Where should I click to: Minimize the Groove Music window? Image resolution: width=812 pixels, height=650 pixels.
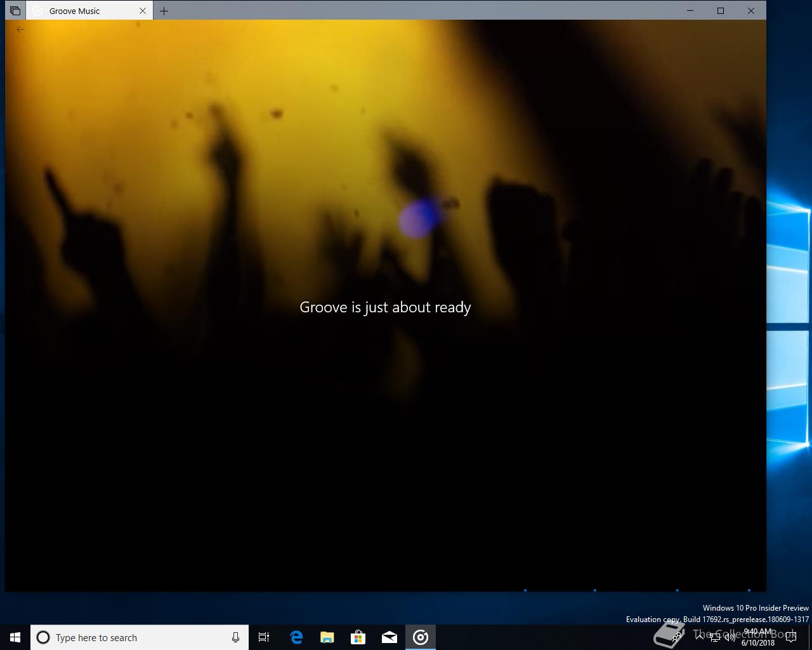pyautogui.click(x=691, y=11)
